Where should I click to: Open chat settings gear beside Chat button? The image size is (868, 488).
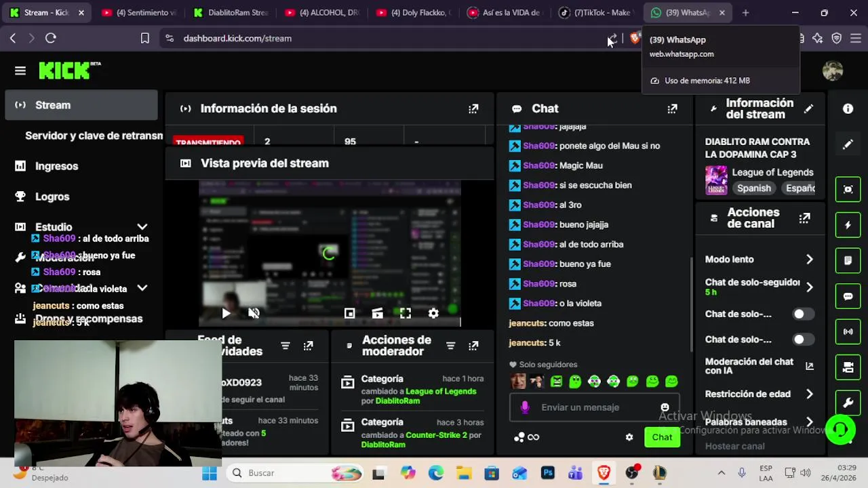tap(629, 437)
